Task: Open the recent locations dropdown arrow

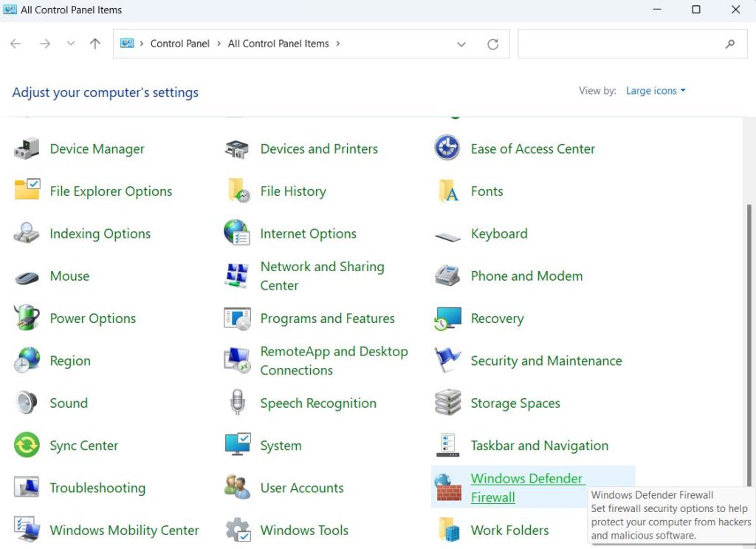Action: [71, 44]
